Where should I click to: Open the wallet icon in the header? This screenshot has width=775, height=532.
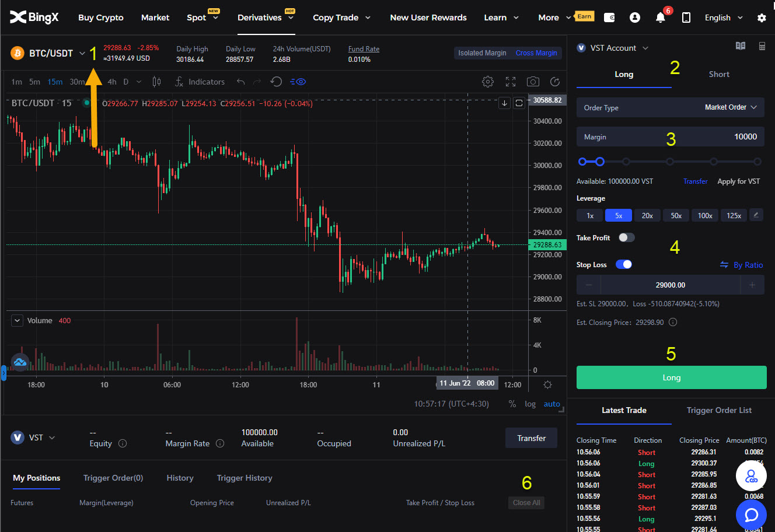609,17
